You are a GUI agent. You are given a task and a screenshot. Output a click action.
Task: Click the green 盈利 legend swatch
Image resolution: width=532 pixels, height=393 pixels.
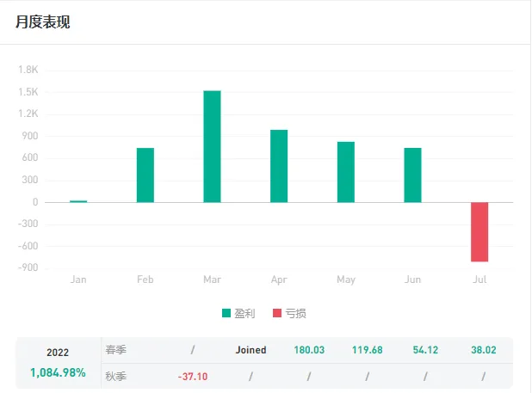click(226, 313)
